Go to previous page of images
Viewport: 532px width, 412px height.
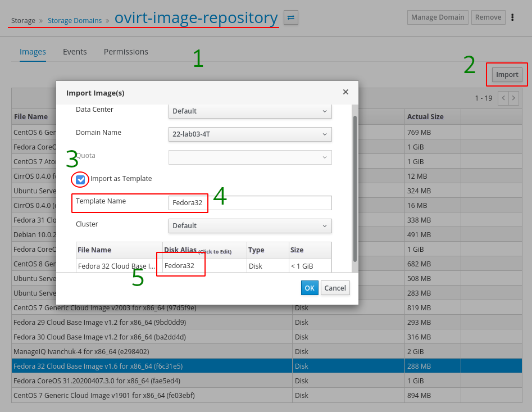[x=503, y=98]
